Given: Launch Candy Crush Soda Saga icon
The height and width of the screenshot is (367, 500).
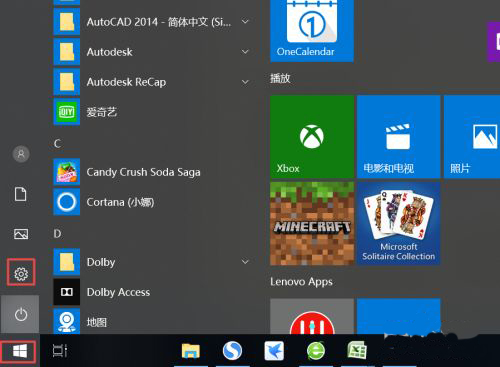Looking at the screenshot, I should [67, 172].
